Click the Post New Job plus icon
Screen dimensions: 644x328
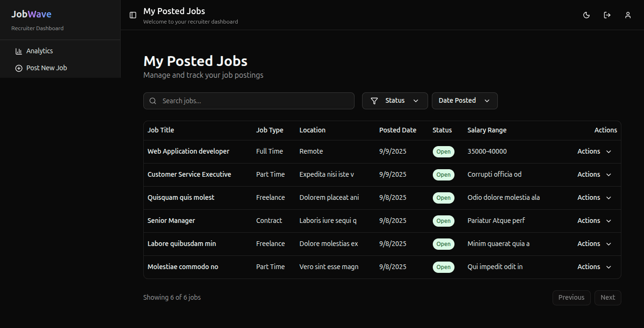[19, 68]
